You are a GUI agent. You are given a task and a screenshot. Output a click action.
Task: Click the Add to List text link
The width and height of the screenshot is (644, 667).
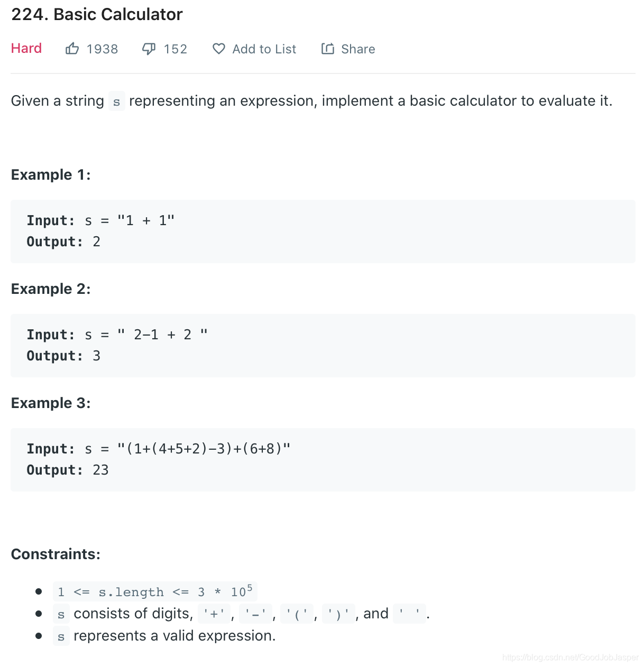264,49
